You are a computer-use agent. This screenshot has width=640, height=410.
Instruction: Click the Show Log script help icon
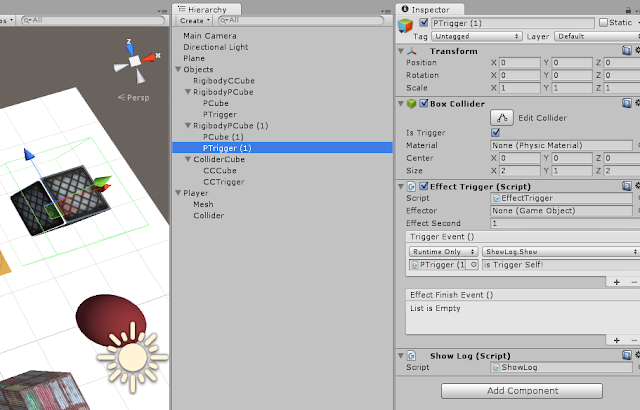click(x=627, y=355)
